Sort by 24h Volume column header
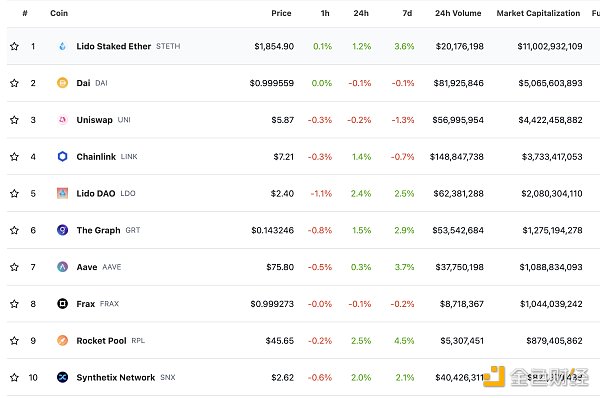600x398 pixels. (458, 13)
